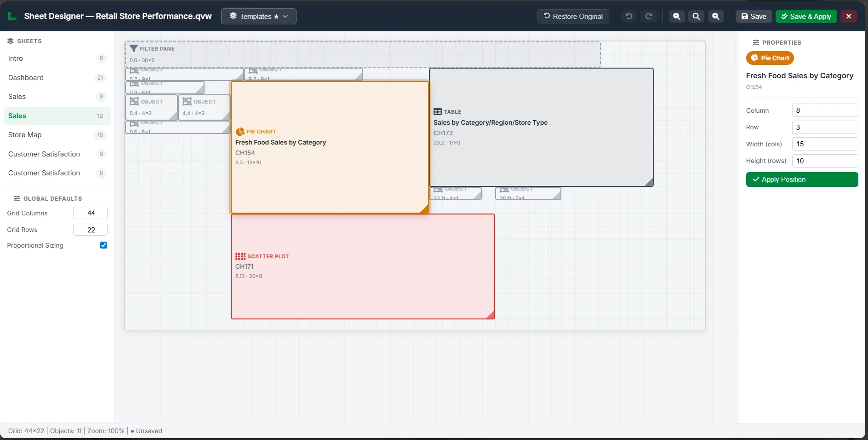Click the Grid Columns input field
The width and height of the screenshot is (868, 440).
point(91,213)
